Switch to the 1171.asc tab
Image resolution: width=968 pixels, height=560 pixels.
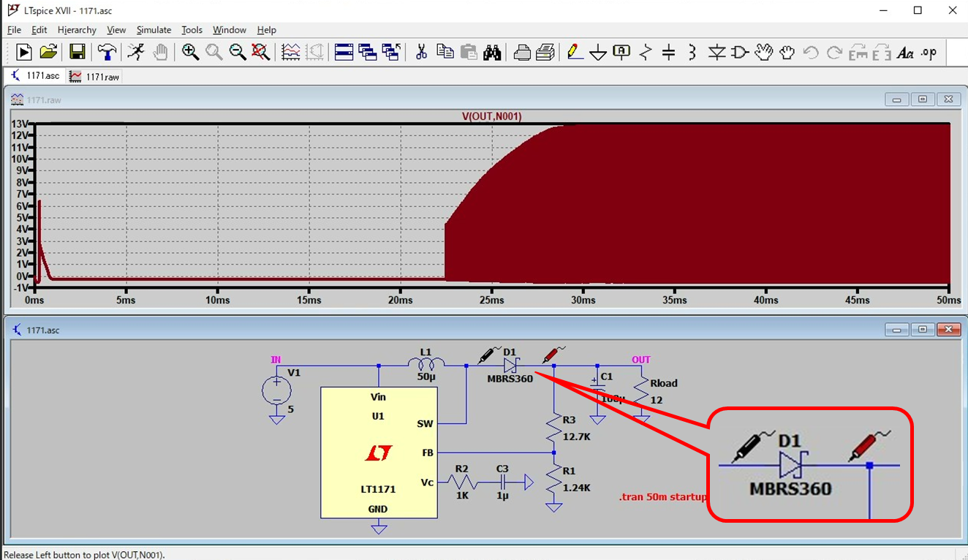35,76
